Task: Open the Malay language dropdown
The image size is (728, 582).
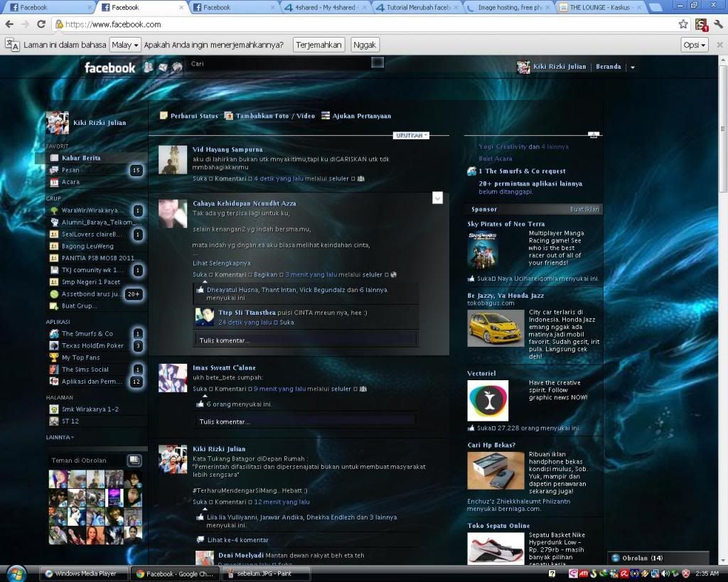Action: click(x=125, y=45)
